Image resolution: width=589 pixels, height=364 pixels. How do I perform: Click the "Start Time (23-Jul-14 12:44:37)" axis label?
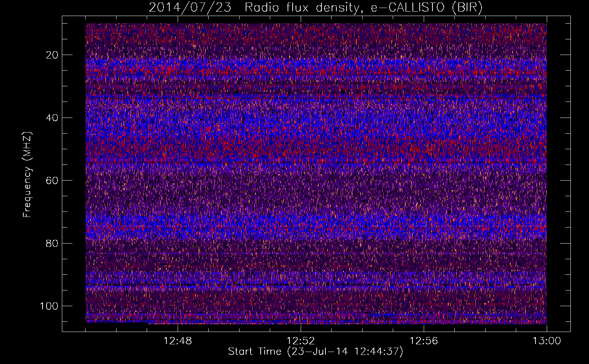point(316,351)
